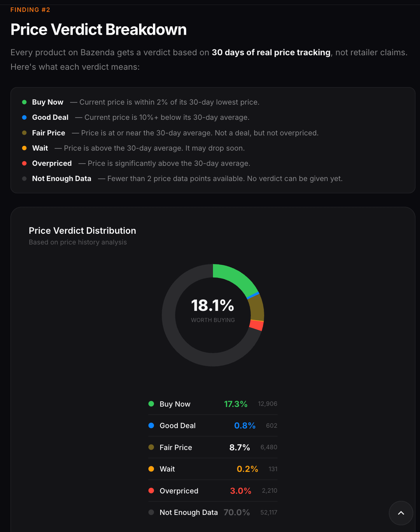Click the Price Verdict Distribution heading
The height and width of the screenshot is (532, 420).
coord(82,231)
